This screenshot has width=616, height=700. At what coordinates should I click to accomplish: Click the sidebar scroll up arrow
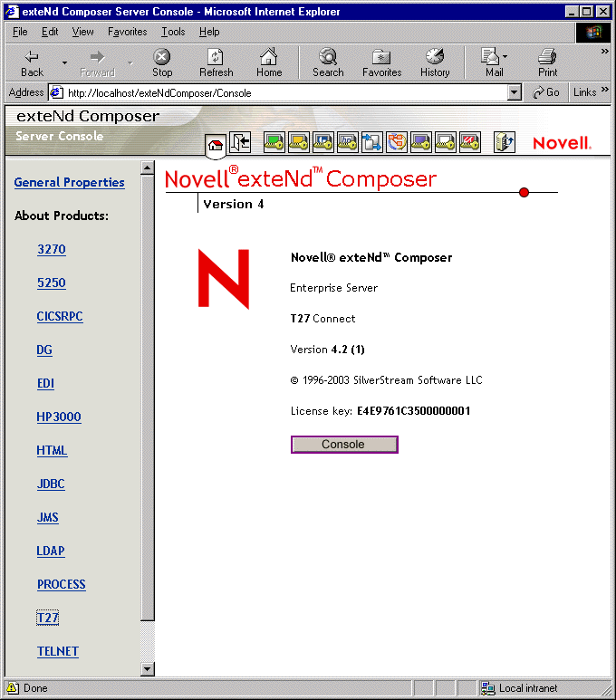coord(148,168)
